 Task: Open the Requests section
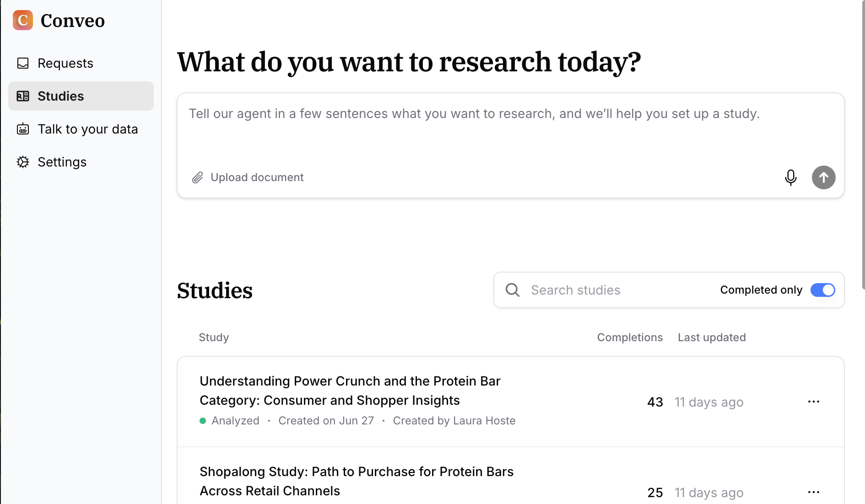click(x=65, y=63)
